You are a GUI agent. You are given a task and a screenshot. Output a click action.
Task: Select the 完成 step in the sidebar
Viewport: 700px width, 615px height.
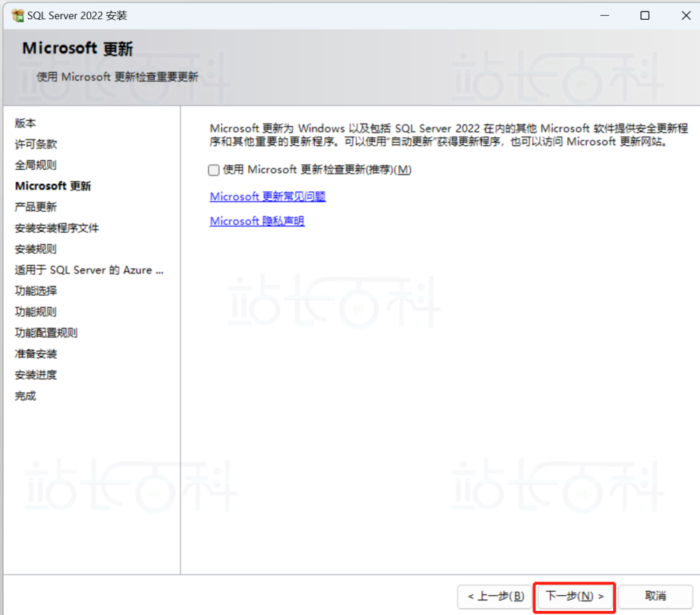(25, 396)
